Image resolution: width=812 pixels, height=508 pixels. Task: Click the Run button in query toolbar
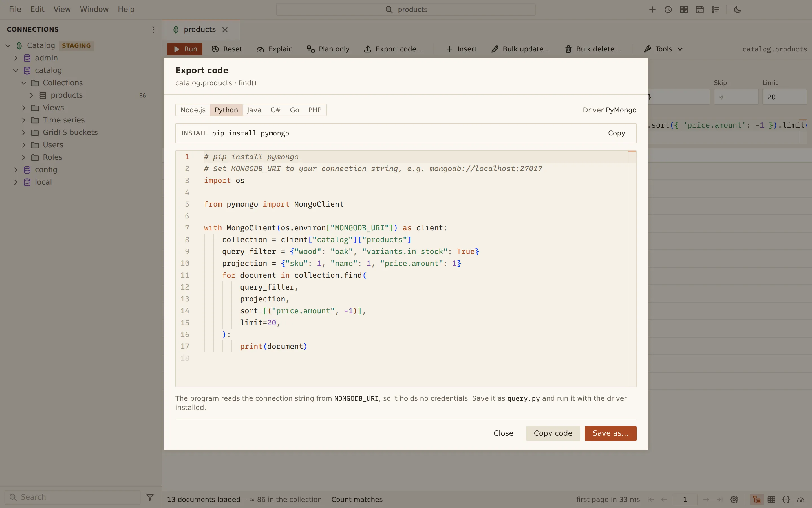tap(185, 49)
